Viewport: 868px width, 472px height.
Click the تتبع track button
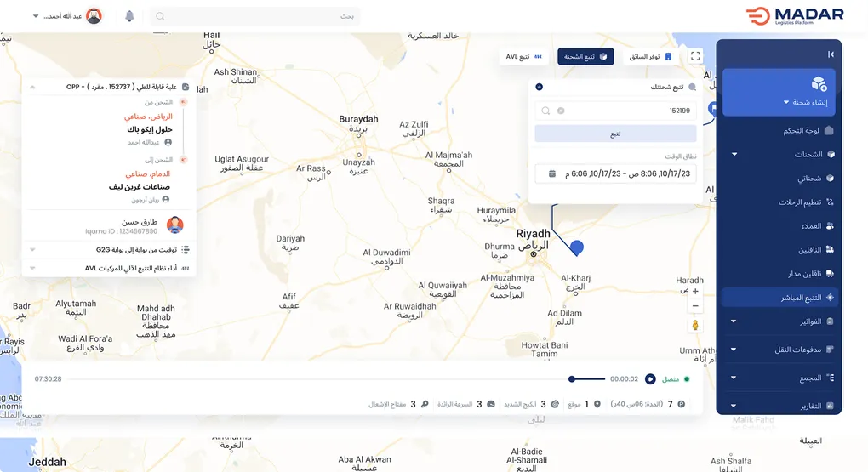point(615,134)
